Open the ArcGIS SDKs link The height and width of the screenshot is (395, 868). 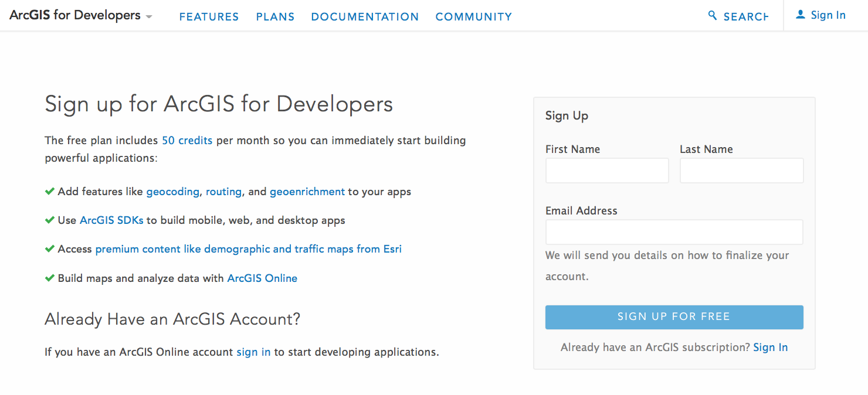pyautogui.click(x=111, y=220)
